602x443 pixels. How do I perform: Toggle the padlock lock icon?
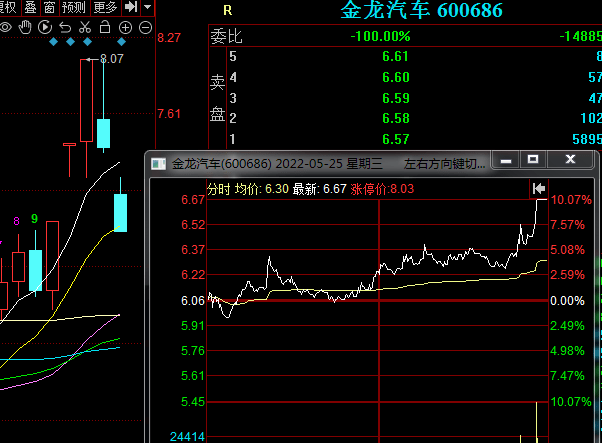[105, 27]
